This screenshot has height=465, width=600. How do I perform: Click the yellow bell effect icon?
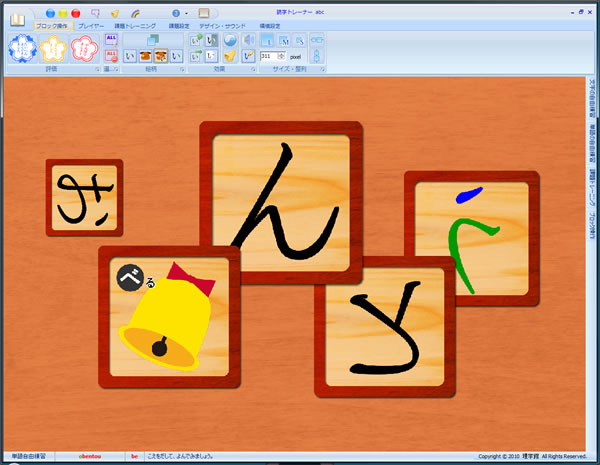coord(229,57)
